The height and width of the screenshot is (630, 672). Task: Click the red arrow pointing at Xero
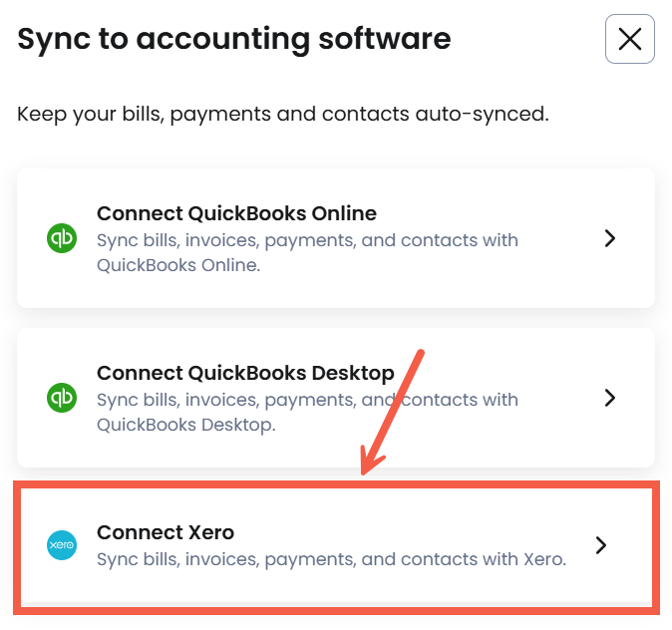[395, 411]
